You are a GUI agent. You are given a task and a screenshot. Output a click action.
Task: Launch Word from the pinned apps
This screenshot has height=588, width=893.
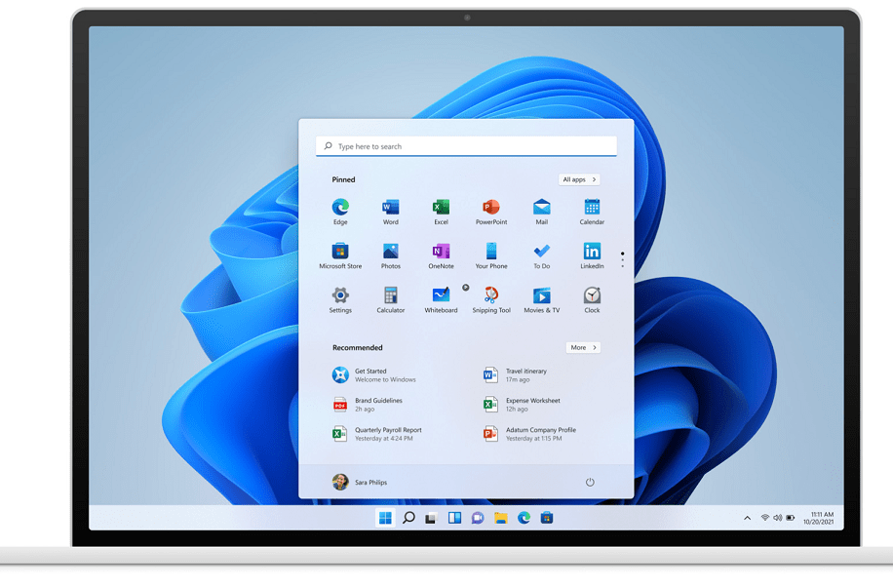390,208
